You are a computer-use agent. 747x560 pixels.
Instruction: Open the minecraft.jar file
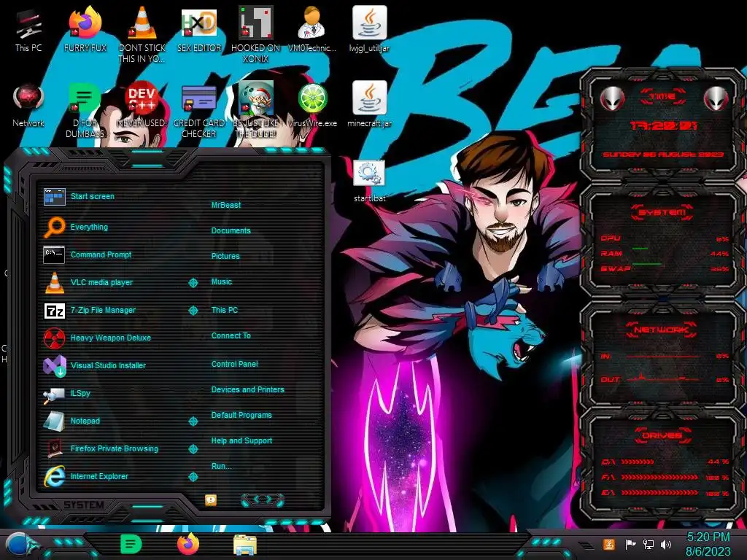(369, 105)
